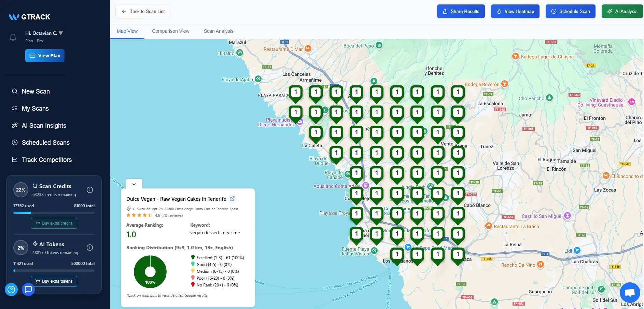Open Track Competitors
Image resolution: width=644 pixels, height=309 pixels.
click(46, 159)
